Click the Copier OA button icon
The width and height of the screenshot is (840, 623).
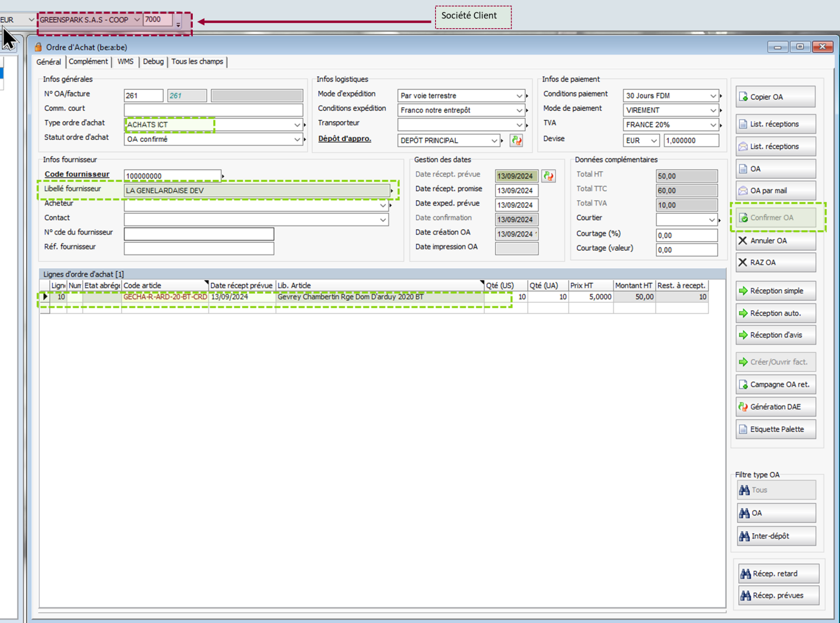pos(743,97)
